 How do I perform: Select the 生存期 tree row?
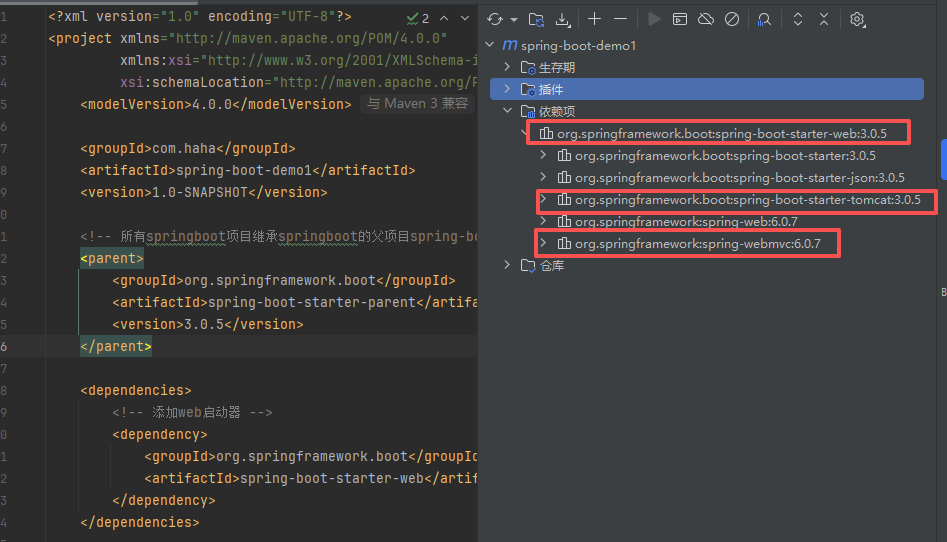pos(556,68)
